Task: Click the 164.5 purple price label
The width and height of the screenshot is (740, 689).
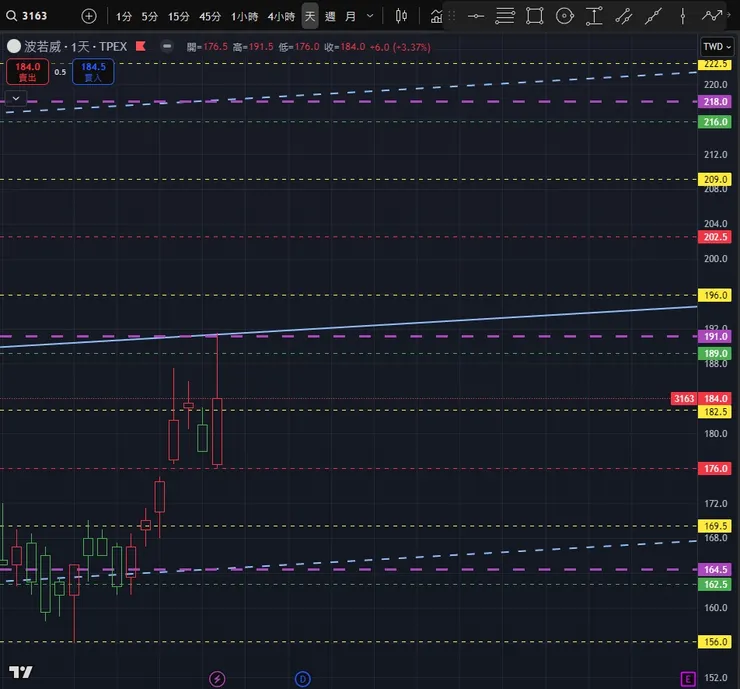Action: [x=715, y=570]
